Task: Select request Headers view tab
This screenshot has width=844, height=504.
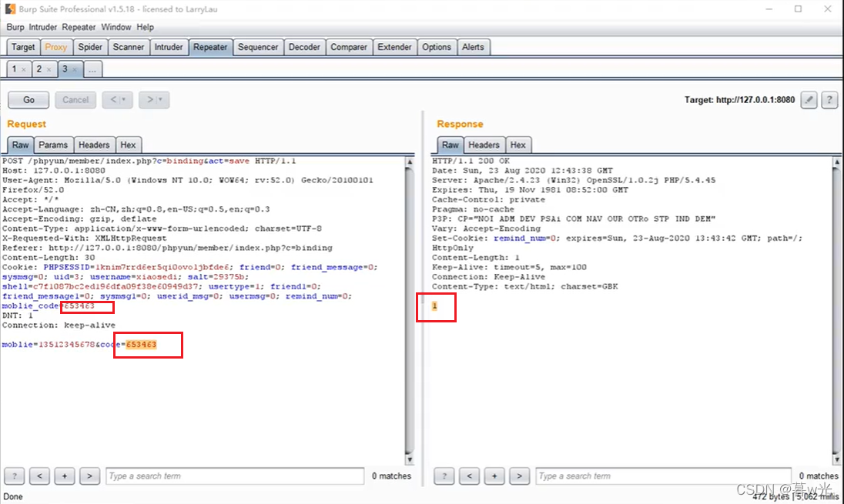Action: [x=94, y=145]
